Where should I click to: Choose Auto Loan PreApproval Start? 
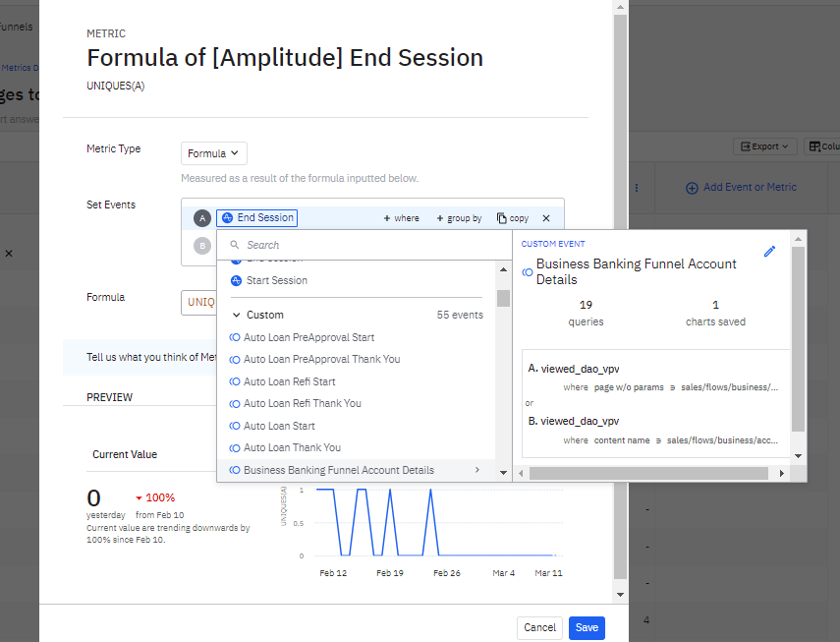(x=308, y=337)
